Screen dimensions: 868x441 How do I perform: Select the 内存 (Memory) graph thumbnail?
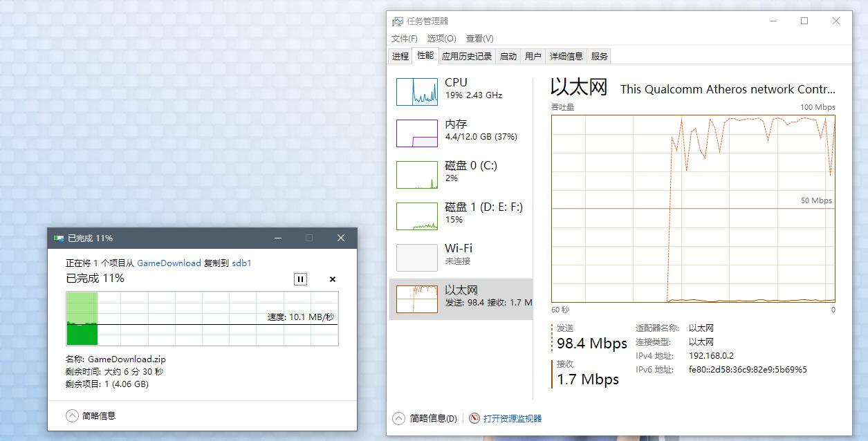[417, 133]
